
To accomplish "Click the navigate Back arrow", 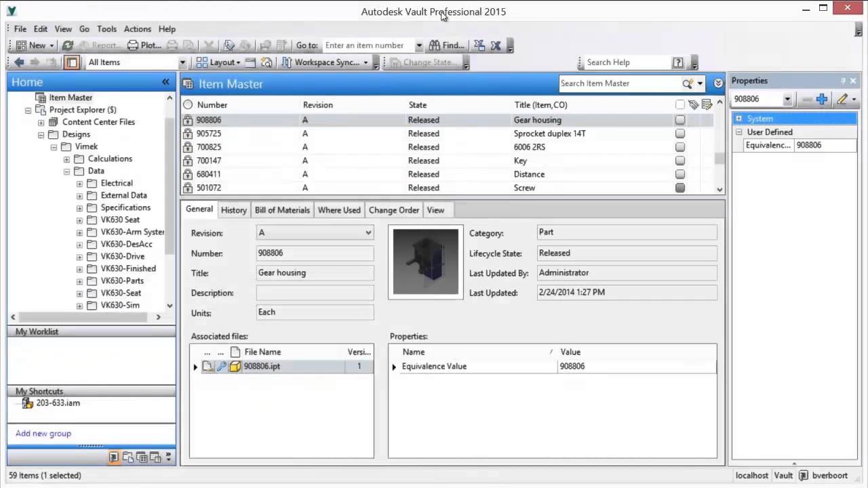I will point(19,62).
